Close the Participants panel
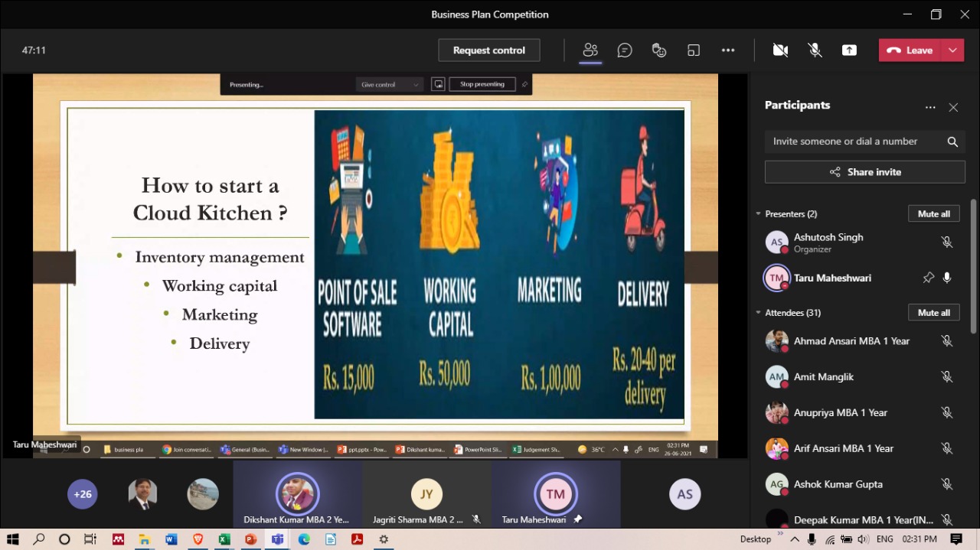Image resolution: width=980 pixels, height=550 pixels. 953,107
